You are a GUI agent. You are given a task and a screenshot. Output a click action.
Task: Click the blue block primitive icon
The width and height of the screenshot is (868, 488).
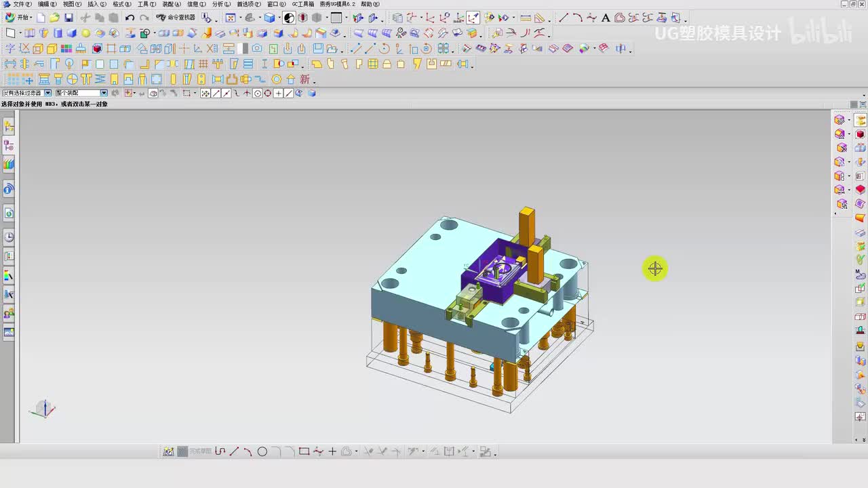[x=71, y=33]
